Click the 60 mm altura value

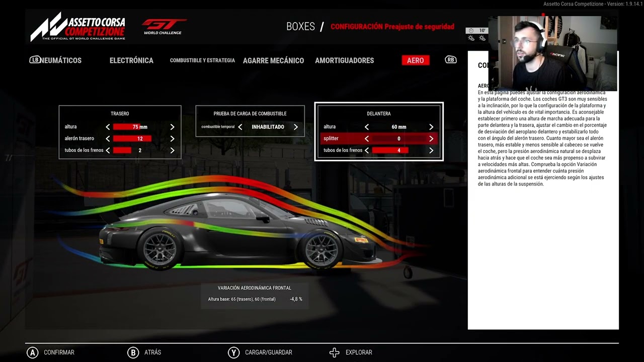pyautogui.click(x=399, y=127)
